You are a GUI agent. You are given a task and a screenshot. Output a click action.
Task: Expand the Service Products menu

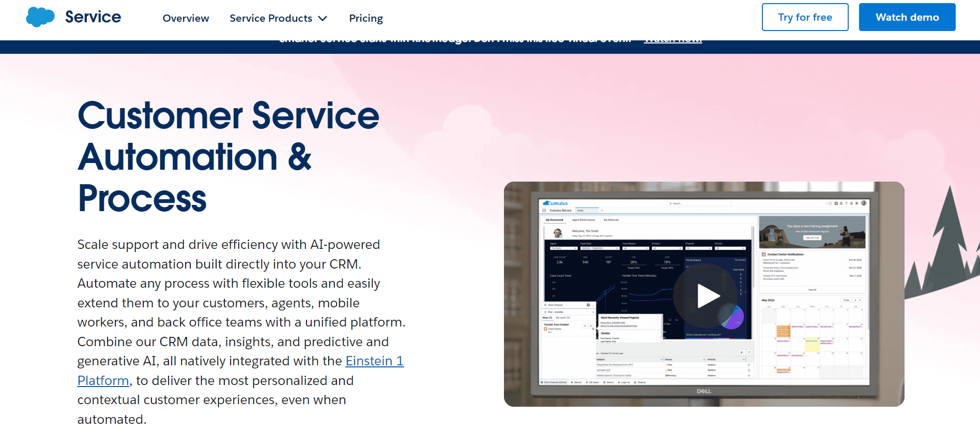pos(279,18)
